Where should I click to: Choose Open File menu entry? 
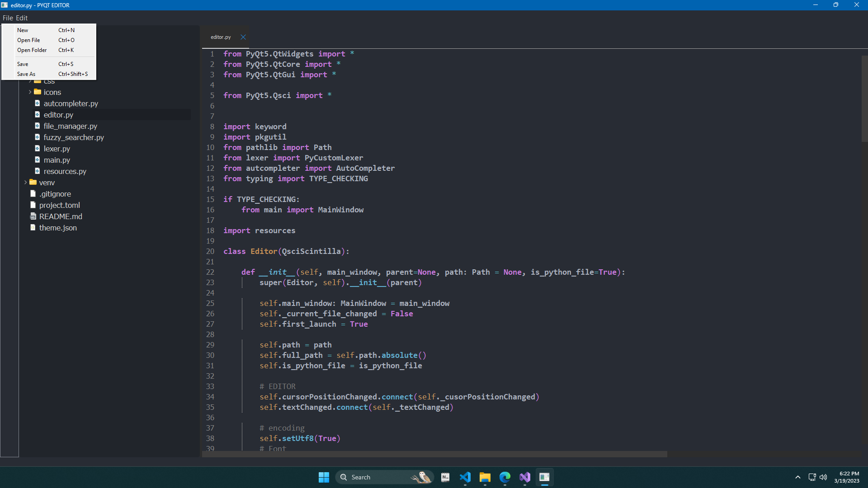tap(49, 40)
